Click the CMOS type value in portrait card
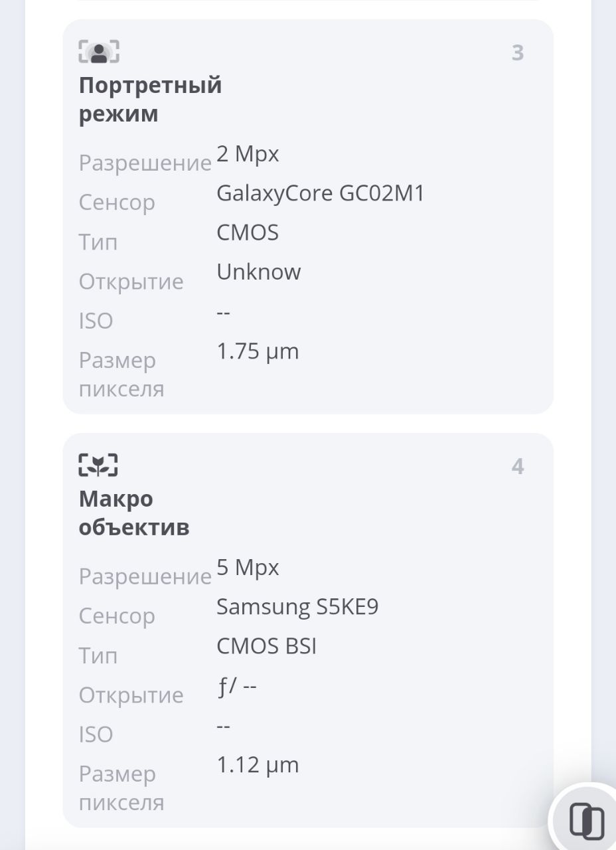Screen dimensions: 616x850 coord(248,233)
